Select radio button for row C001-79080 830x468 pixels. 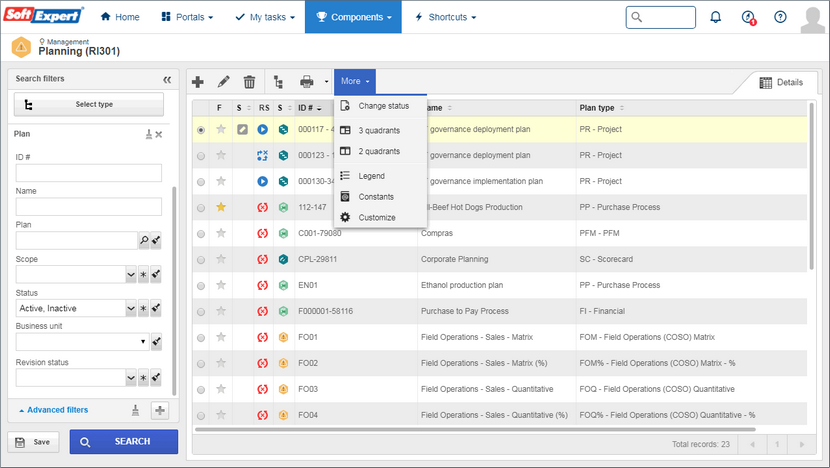[x=201, y=234]
